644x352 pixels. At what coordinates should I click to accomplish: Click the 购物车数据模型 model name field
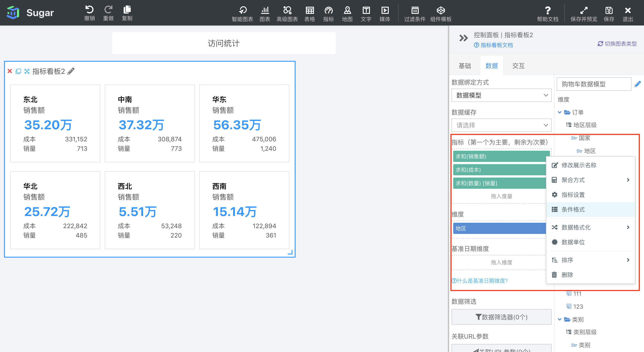click(x=594, y=84)
